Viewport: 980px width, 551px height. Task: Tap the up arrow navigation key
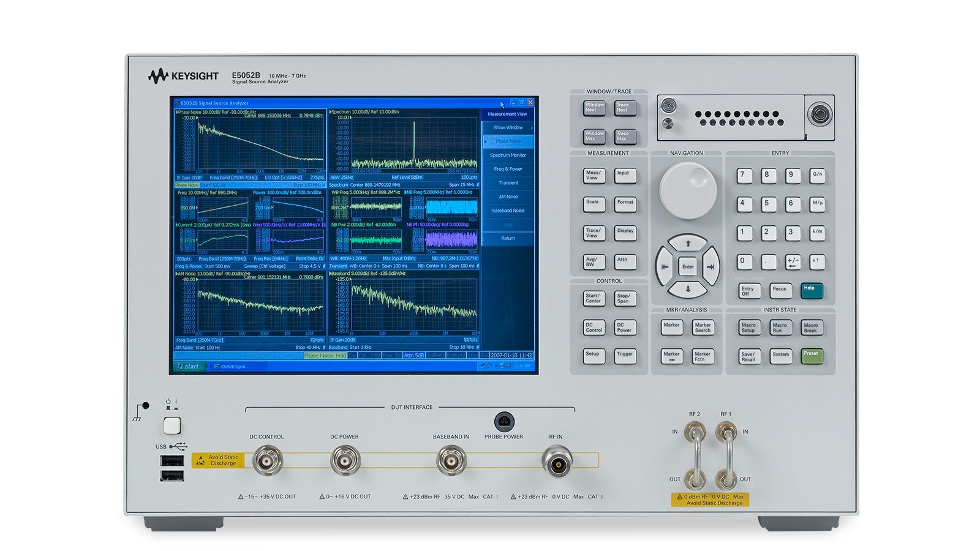(x=687, y=244)
